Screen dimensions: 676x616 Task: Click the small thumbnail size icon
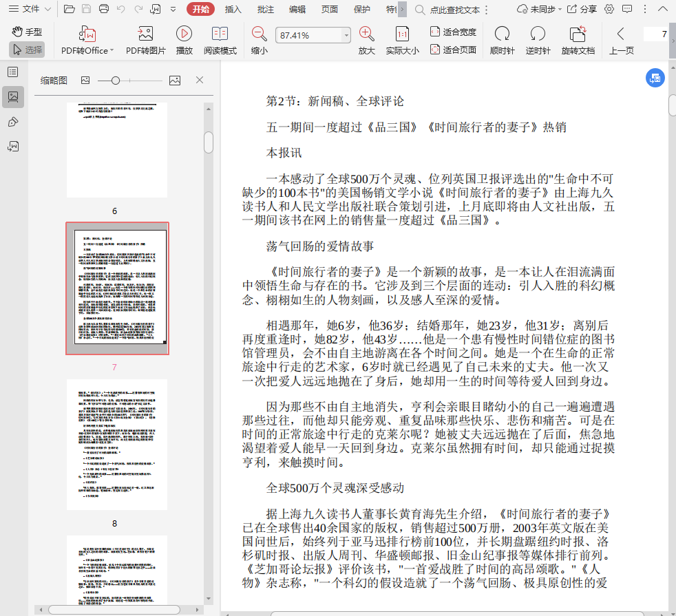pyautogui.click(x=85, y=80)
